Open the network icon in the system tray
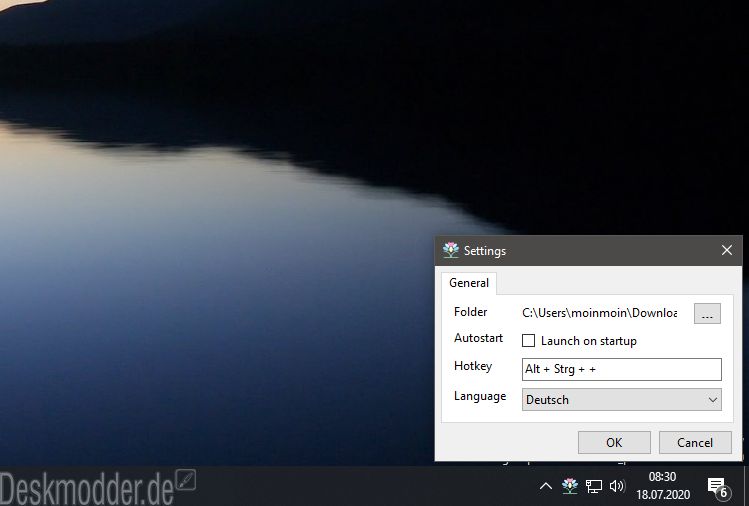Viewport: 749px width, 506px height. pos(594,486)
